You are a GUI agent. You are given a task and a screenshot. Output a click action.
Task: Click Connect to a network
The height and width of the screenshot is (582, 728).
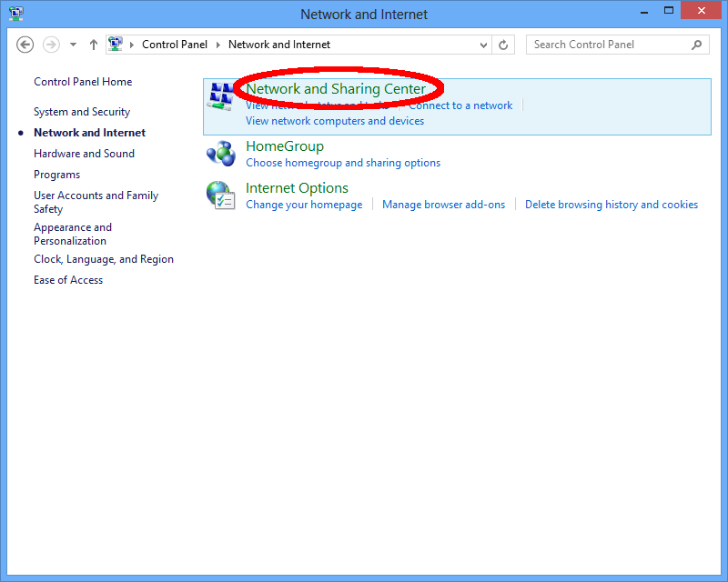coord(460,105)
